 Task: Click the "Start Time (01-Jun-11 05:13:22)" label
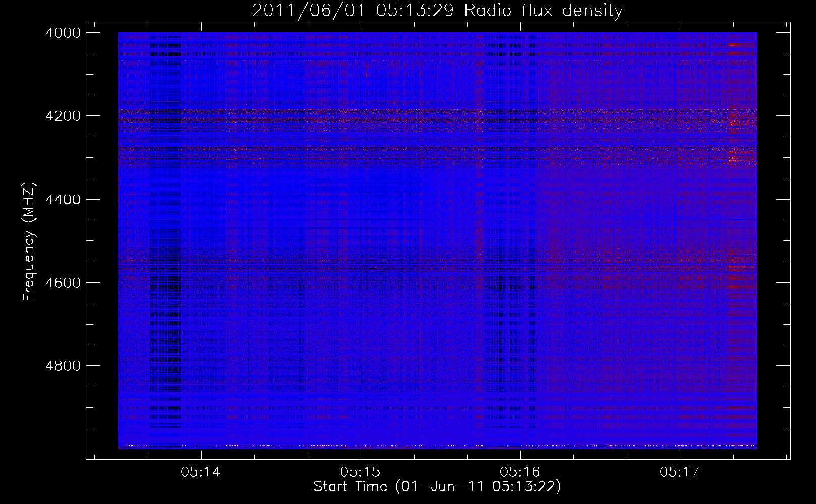(437, 487)
